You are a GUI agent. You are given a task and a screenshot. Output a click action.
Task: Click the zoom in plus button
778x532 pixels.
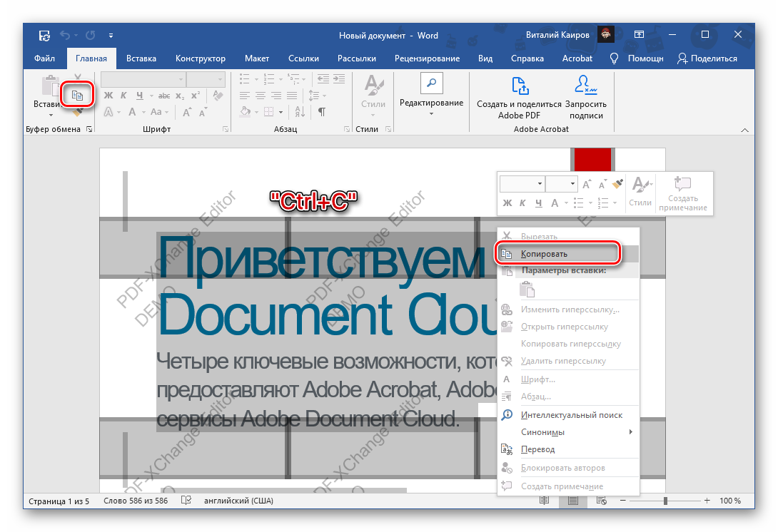click(x=707, y=501)
